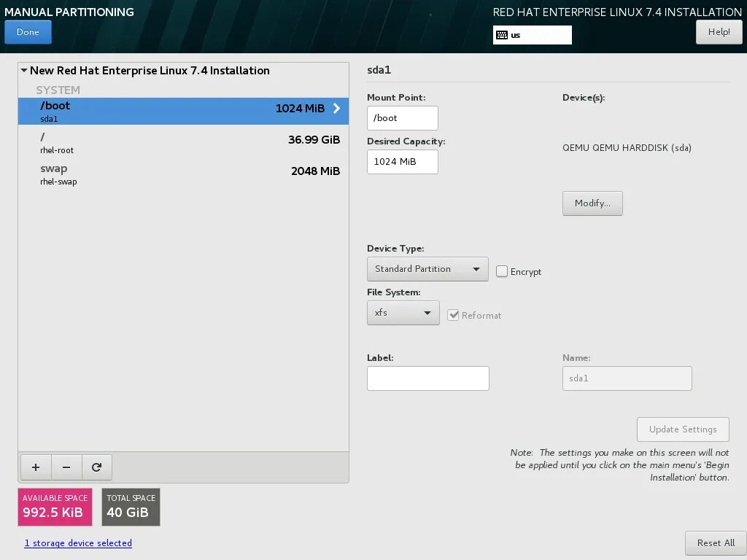This screenshot has height=560, width=747.
Task: Click Update Settings button
Action: pyautogui.click(x=683, y=429)
